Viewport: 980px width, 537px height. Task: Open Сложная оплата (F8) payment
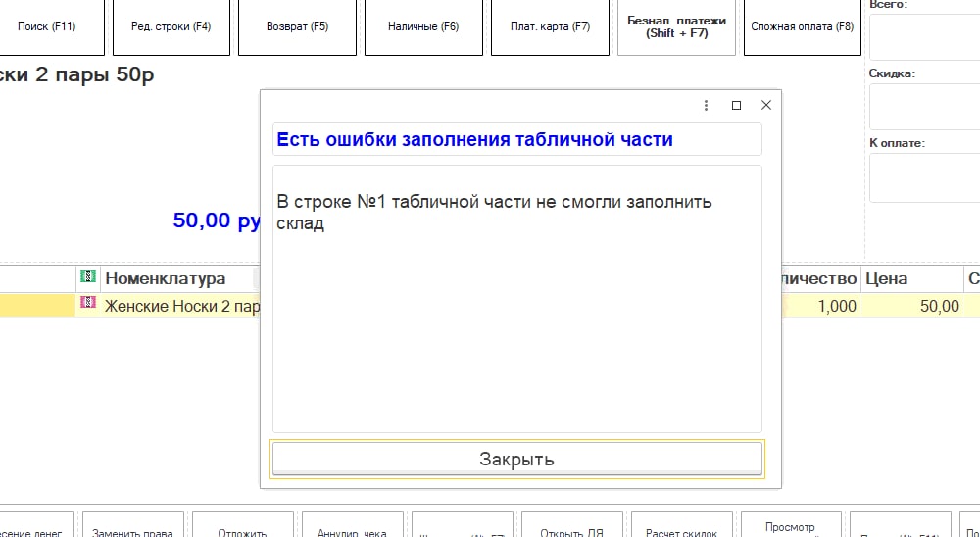803,26
